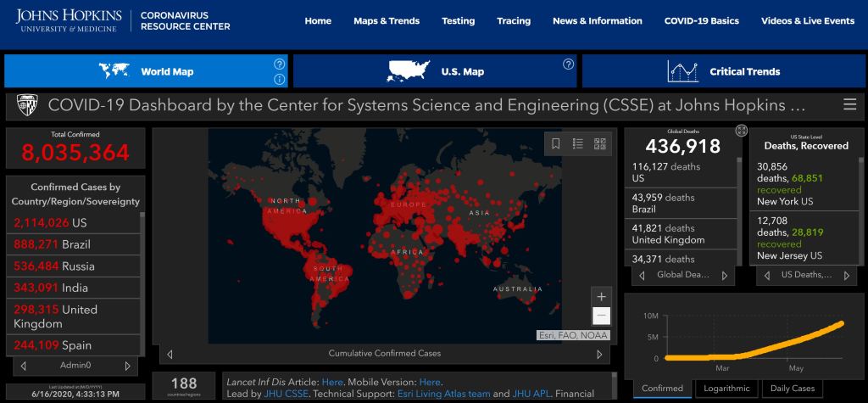Image resolution: width=868 pixels, height=403 pixels.
Task: Click left arrow beside Global Deaths selector
Action: click(x=642, y=275)
